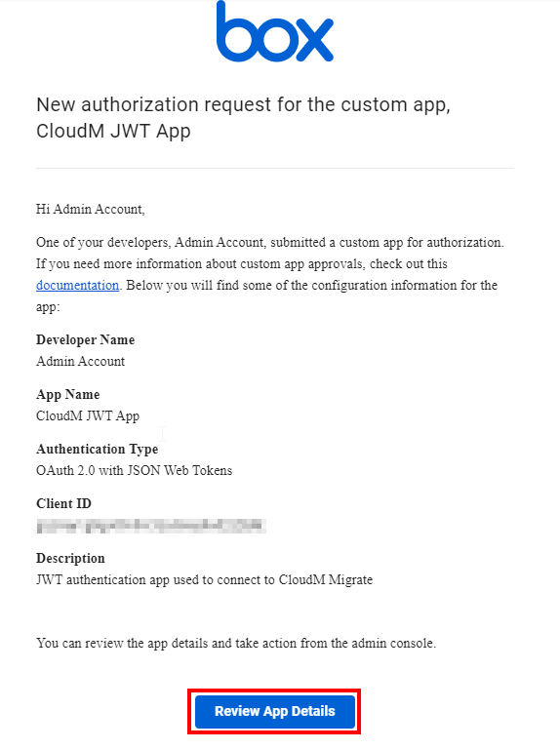Image resolution: width=560 pixels, height=750 pixels.
Task: Click the email heading 'New authorization request'
Action: pyautogui.click(x=243, y=117)
